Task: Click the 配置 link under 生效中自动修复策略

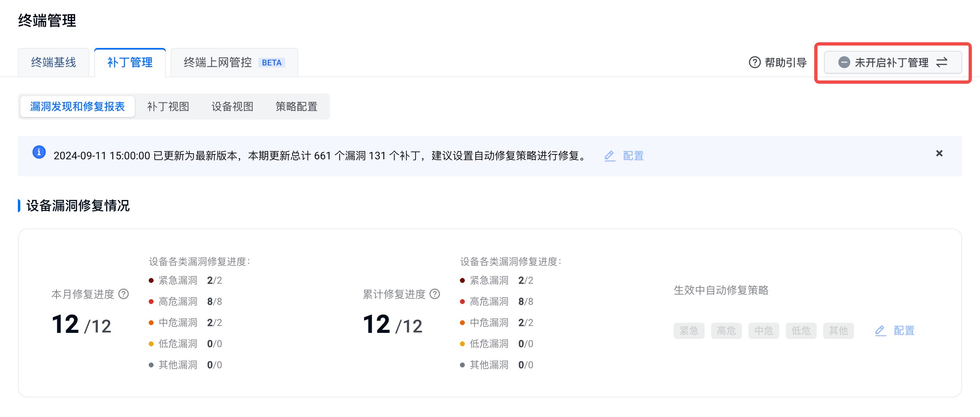Action: 904,330
